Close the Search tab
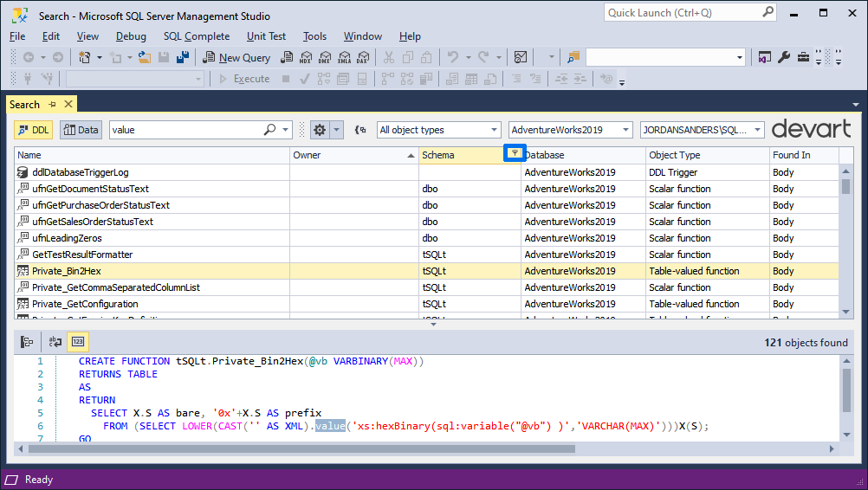868x490 pixels. (x=68, y=104)
